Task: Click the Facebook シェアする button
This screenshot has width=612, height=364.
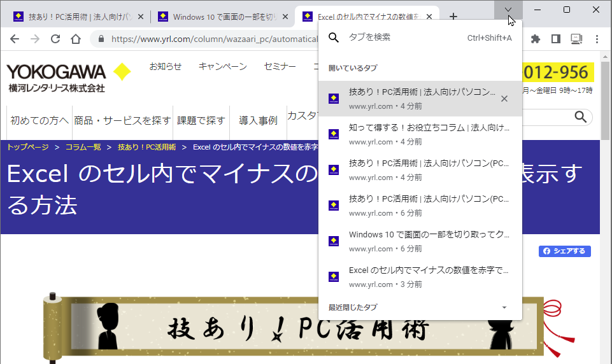Action: [x=565, y=251]
